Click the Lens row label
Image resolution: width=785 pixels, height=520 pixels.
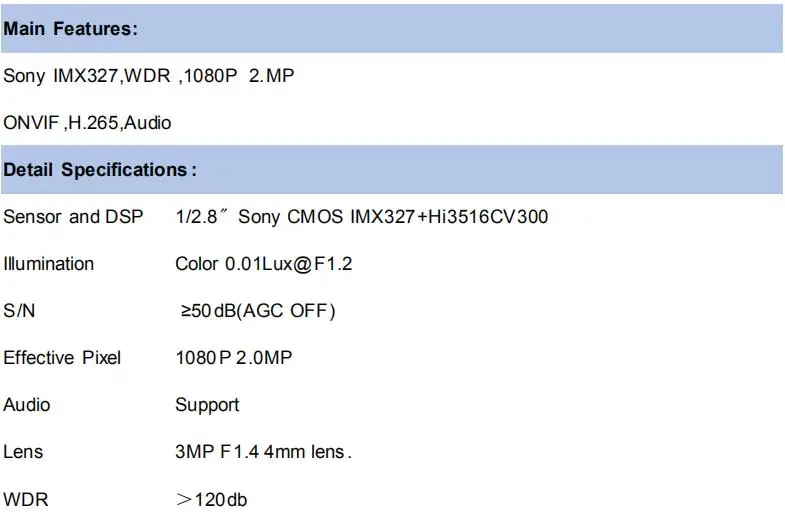(x=23, y=452)
